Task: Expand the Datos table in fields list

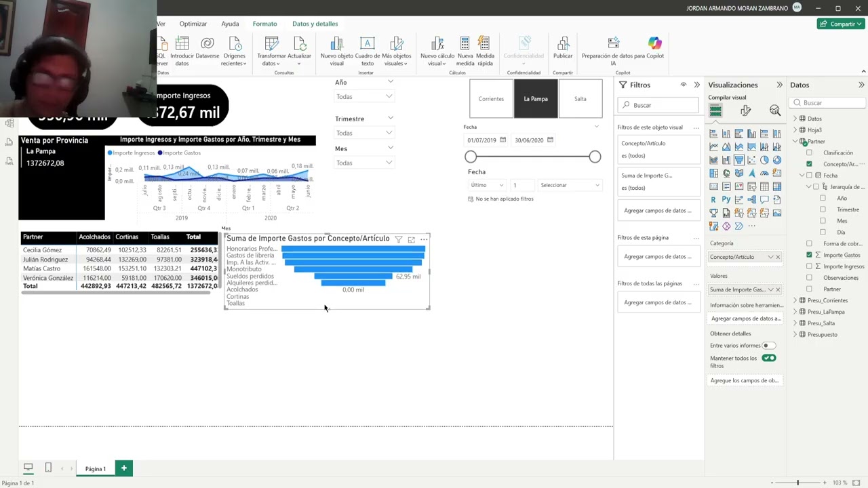Action: coord(795,119)
